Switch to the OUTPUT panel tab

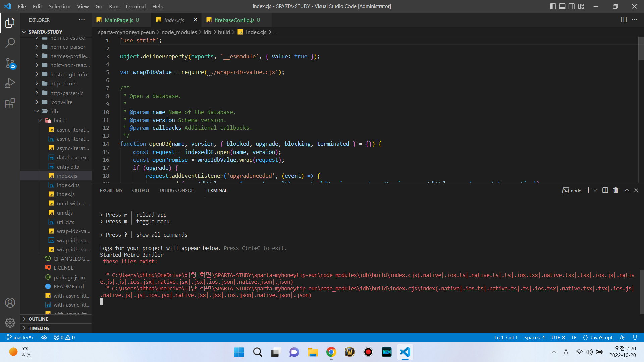[141, 190]
